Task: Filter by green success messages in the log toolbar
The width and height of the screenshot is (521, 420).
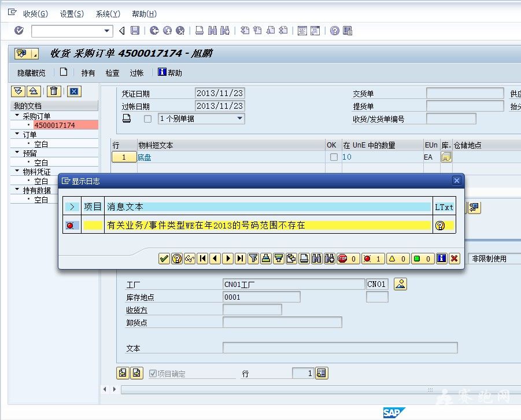Action: click(423, 259)
